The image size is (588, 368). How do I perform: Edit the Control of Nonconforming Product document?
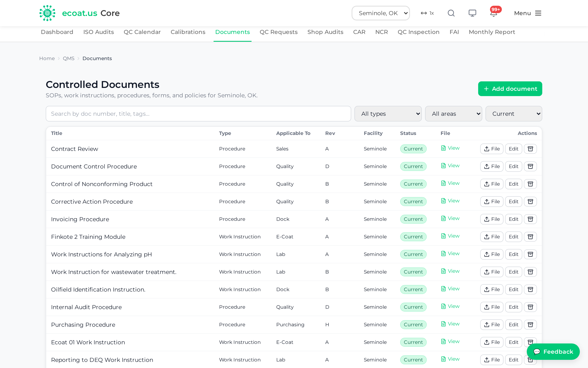(x=513, y=184)
